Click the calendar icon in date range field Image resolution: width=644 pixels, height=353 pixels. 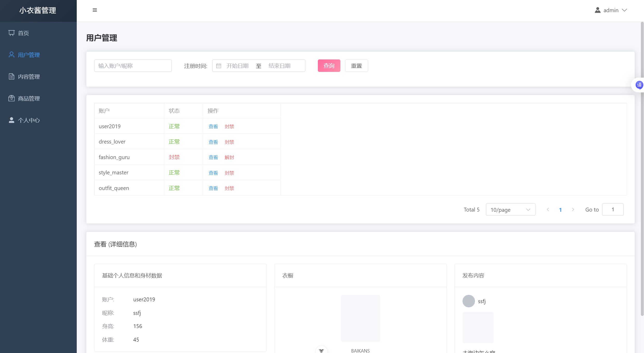pyautogui.click(x=219, y=66)
